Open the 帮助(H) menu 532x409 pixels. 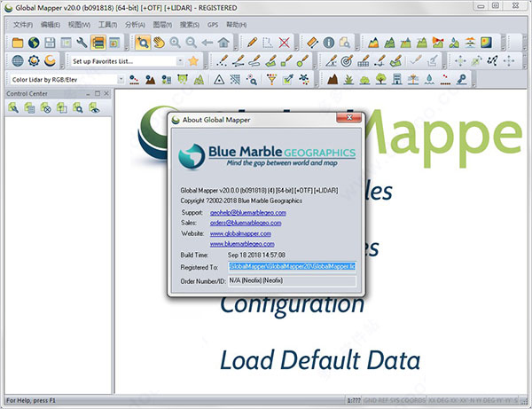pyautogui.click(x=237, y=25)
